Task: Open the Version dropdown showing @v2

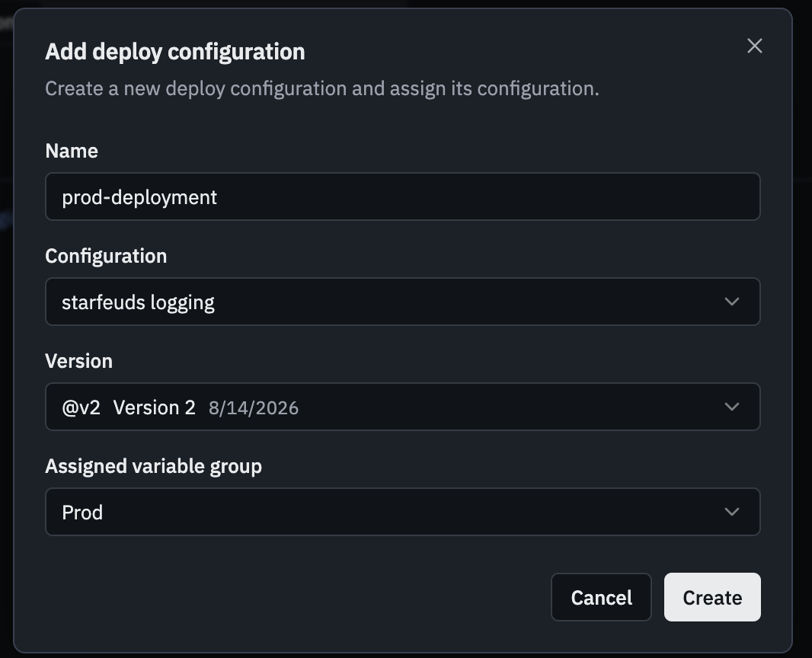Action: coord(403,407)
